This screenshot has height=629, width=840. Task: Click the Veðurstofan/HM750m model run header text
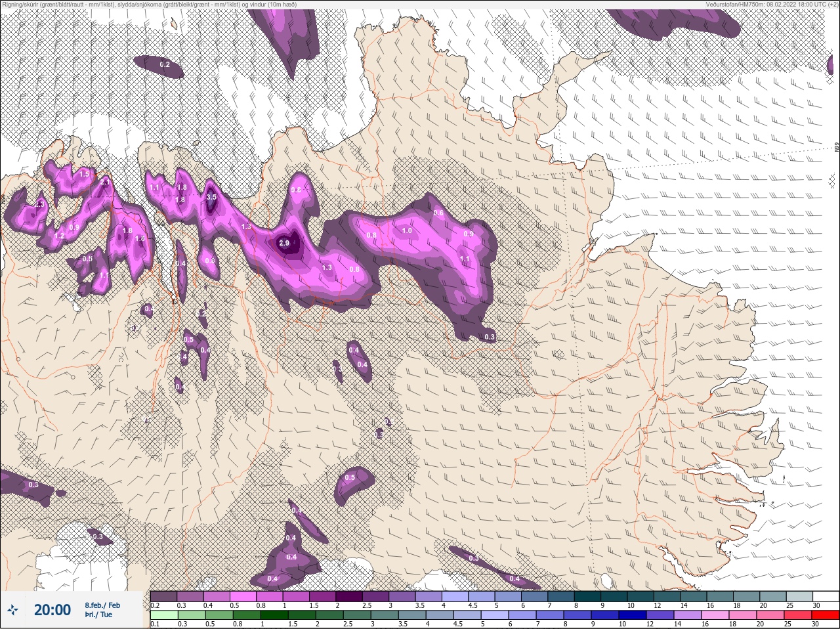pos(771,4)
